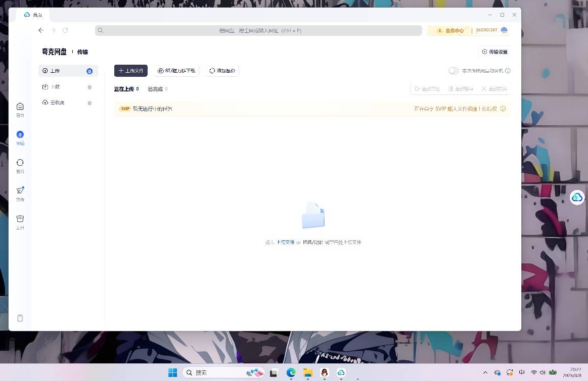Click the magnifier icon in search bar
Viewport: 588px width, 381px height.
pyautogui.click(x=100, y=30)
